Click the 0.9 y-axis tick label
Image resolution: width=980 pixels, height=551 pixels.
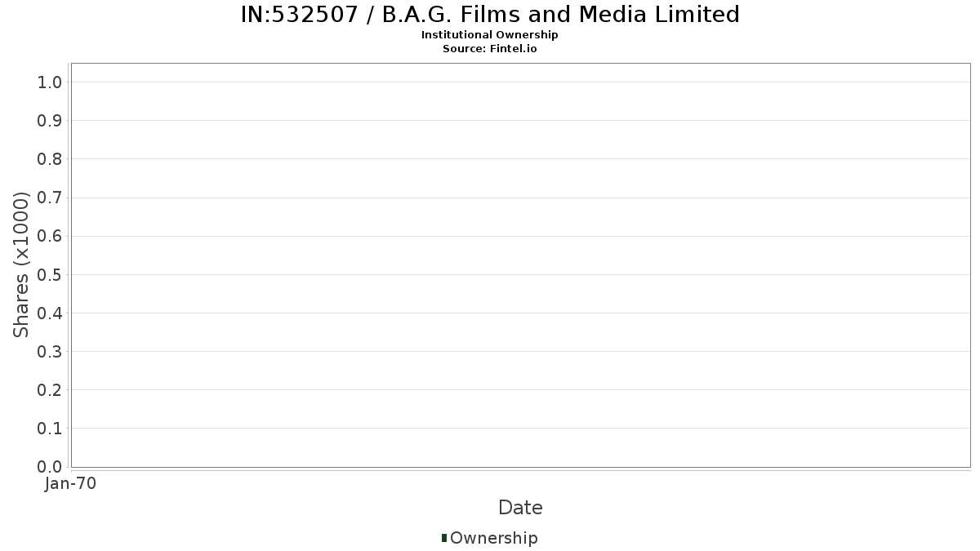coord(50,121)
